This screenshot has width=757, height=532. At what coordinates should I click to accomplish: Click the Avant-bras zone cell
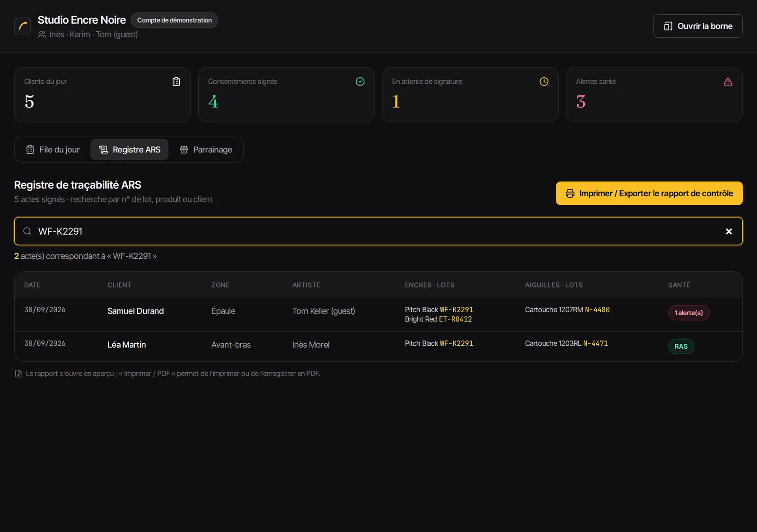click(x=231, y=345)
